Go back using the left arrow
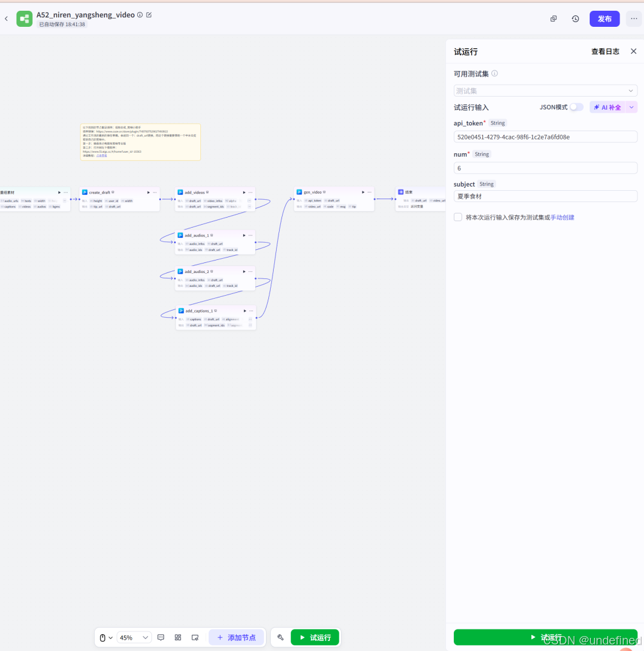 point(6,18)
